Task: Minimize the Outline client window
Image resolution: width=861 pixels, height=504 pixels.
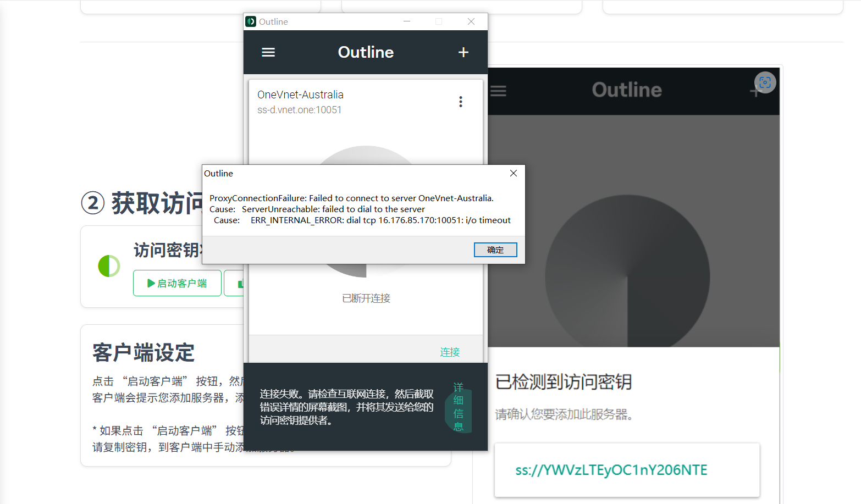Action: (407, 21)
